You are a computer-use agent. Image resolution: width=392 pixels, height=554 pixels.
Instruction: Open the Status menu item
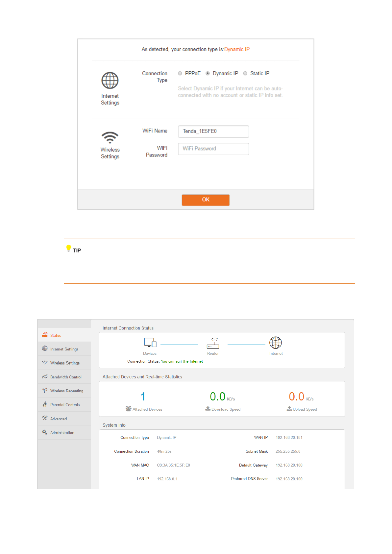(x=64, y=335)
